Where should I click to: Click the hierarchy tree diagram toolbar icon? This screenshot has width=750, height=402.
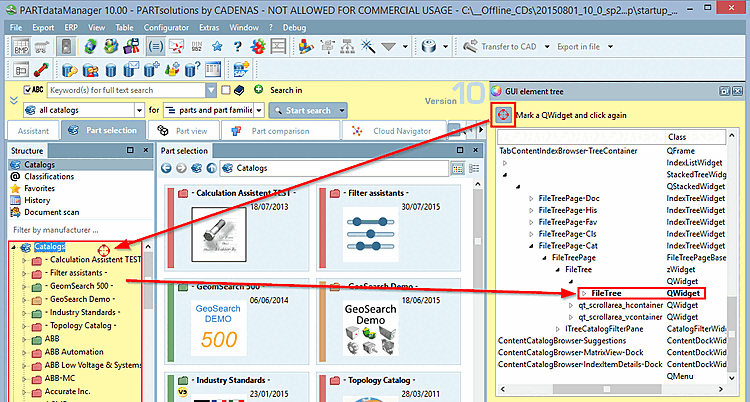click(x=347, y=46)
